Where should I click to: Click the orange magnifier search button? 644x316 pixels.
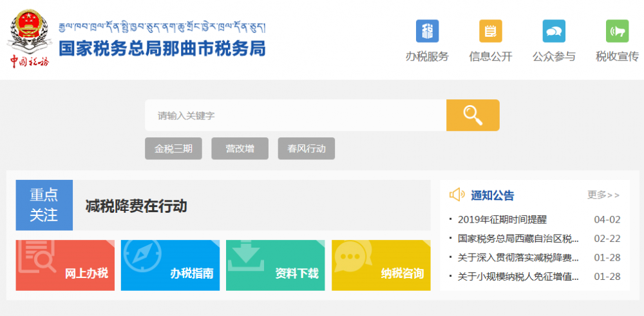473,115
